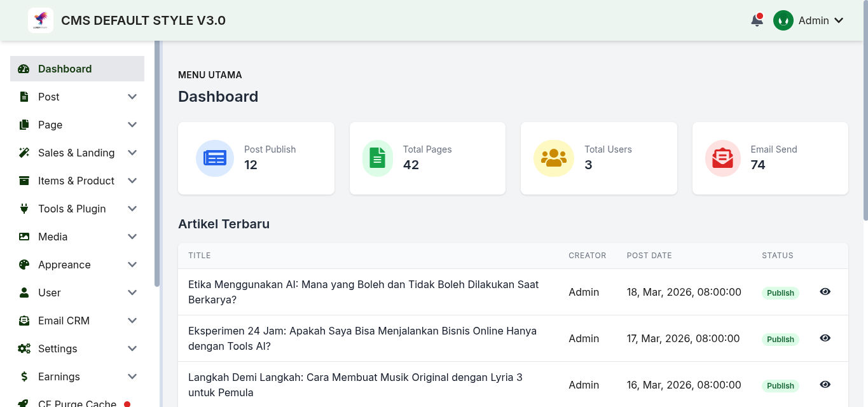
Task: Click the Email Send red envelope icon
Action: click(722, 158)
